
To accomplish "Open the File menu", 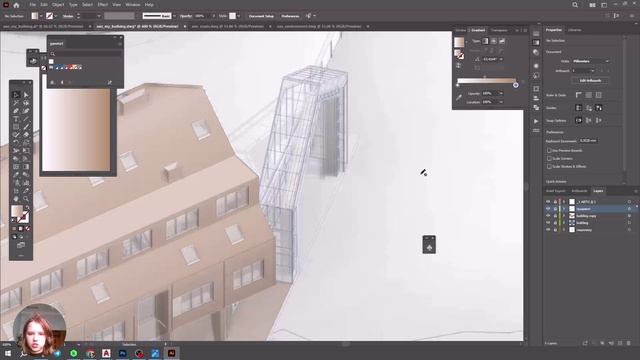I will (32, 5).
